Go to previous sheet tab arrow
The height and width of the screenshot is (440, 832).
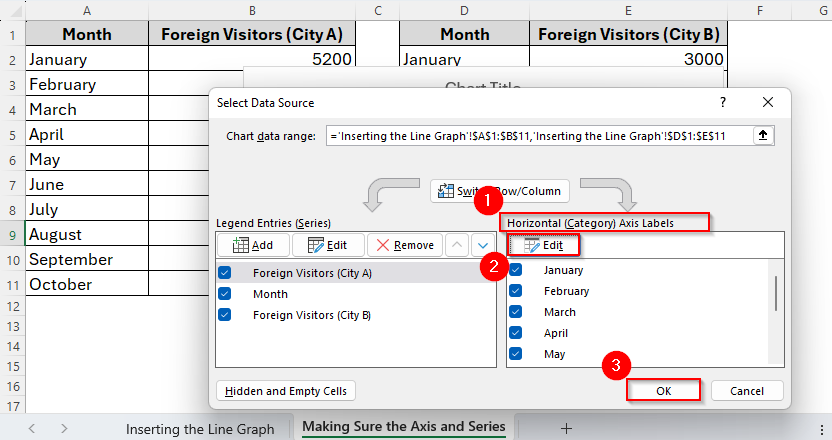point(31,428)
